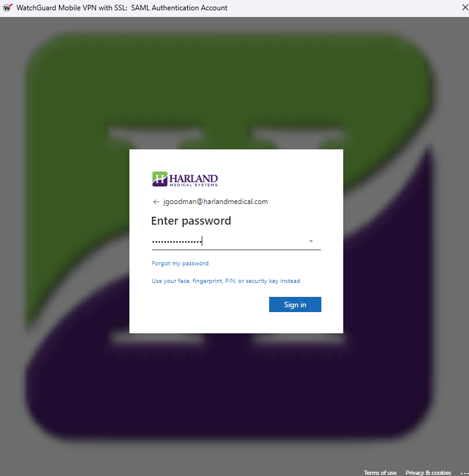Click the WatchGuard Mobile VPN title bar text
Viewport: 469px width, 476px height.
[x=122, y=7]
